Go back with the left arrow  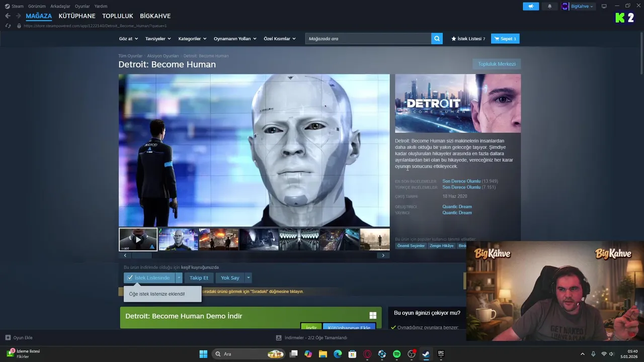coord(8,16)
